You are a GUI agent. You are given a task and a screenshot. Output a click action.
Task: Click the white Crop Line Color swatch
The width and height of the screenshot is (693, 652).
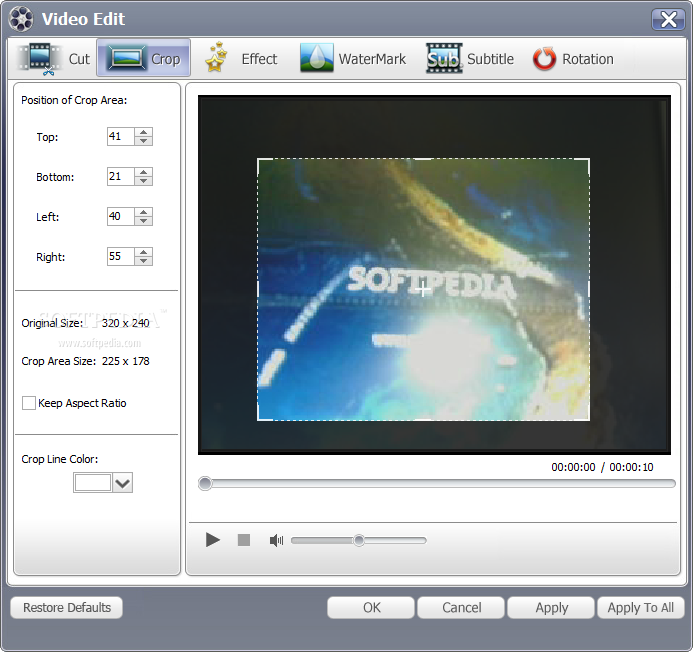tap(93, 483)
